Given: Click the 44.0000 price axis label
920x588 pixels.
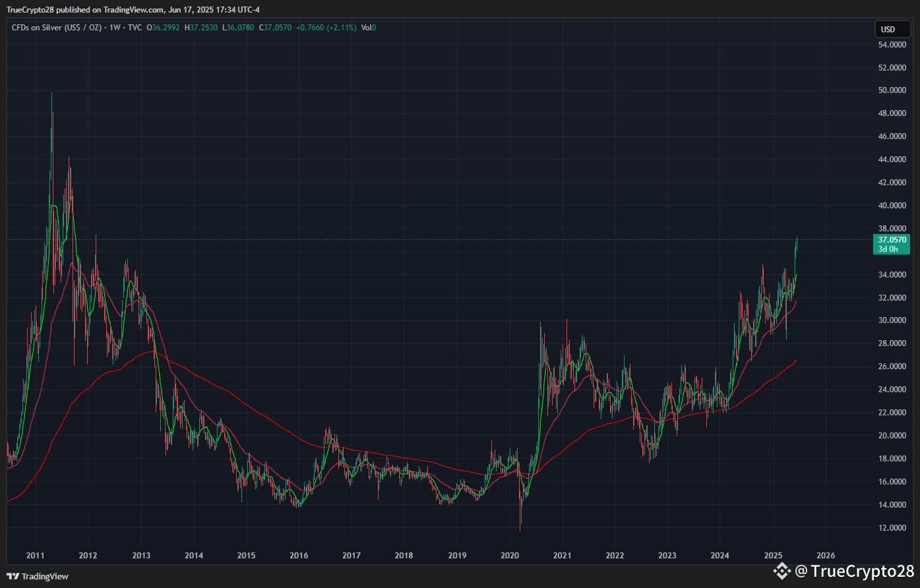Looking at the screenshot, I should [x=891, y=160].
